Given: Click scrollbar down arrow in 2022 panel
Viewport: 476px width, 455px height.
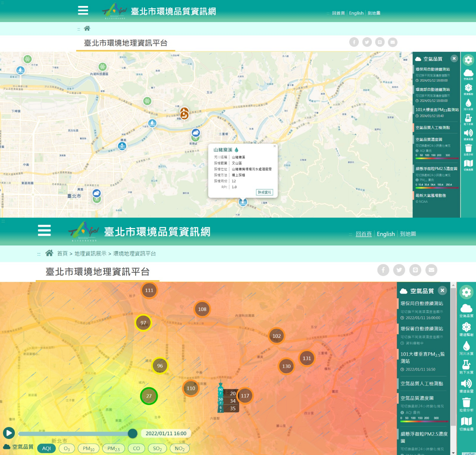Looking at the screenshot, I should point(453,452).
